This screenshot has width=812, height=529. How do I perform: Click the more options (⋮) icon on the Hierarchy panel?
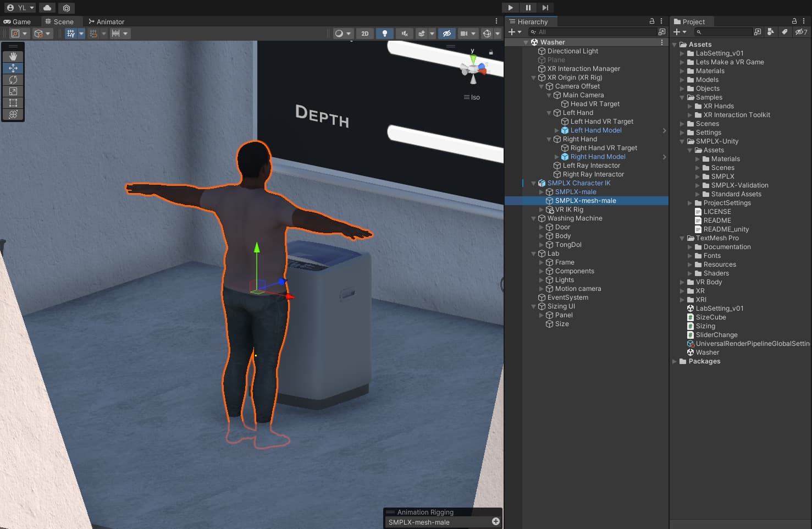(x=662, y=21)
